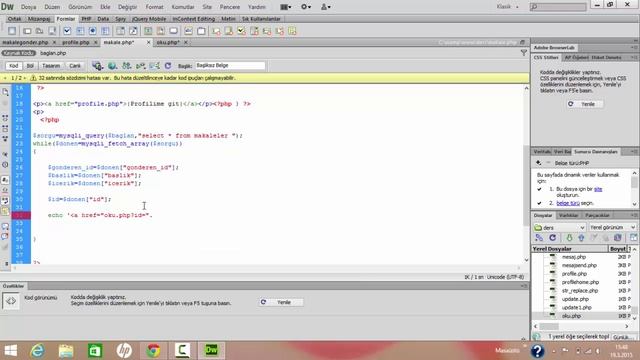Insert a Radio Button form element
The height and width of the screenshot is (360, 640).
point(93,31)
